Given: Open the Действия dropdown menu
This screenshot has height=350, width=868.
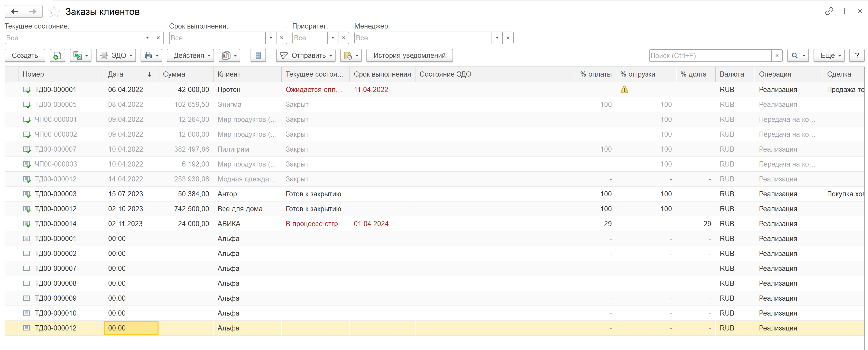Looking at the screenshot, I should pyautogui.click(x=190, y=56).
